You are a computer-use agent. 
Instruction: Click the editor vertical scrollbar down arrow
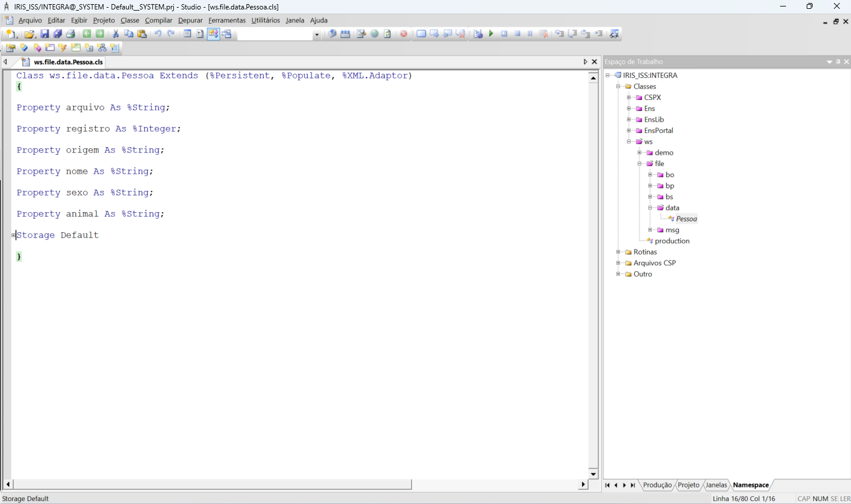point(593,474)
